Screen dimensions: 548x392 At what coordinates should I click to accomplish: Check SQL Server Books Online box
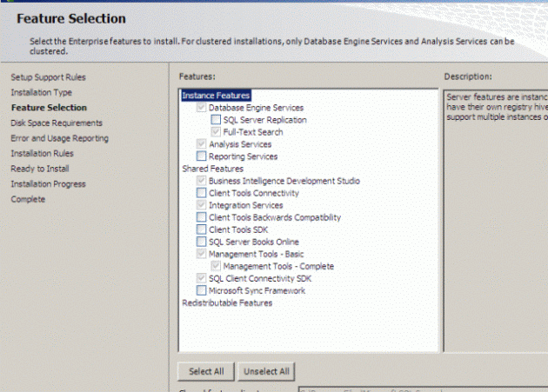pyautogui.click(x=201, y=242)
